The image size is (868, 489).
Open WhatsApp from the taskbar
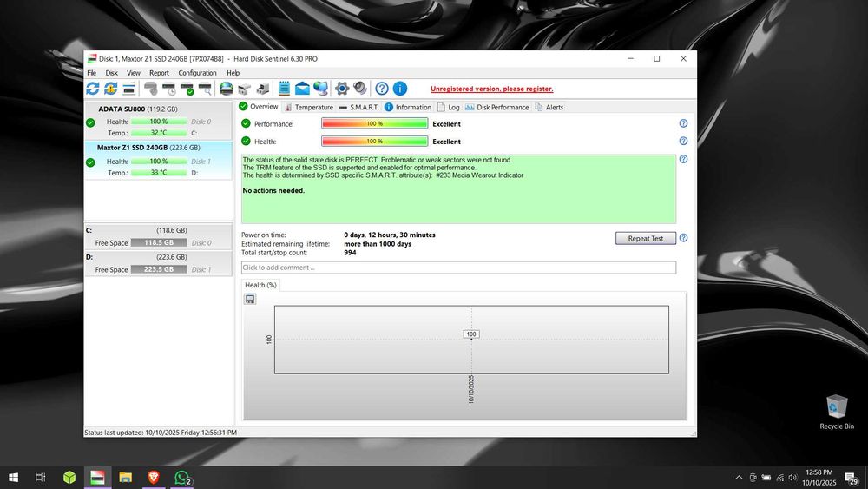pos(181,477)
